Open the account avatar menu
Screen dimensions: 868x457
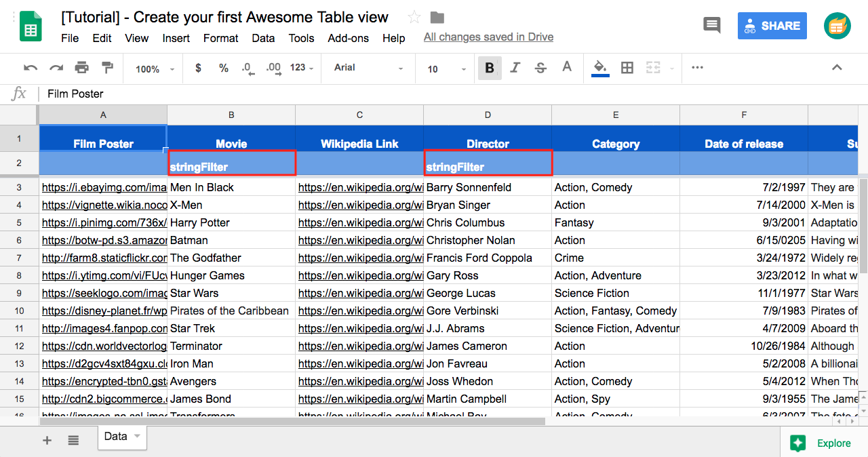[x=837, y=26]
